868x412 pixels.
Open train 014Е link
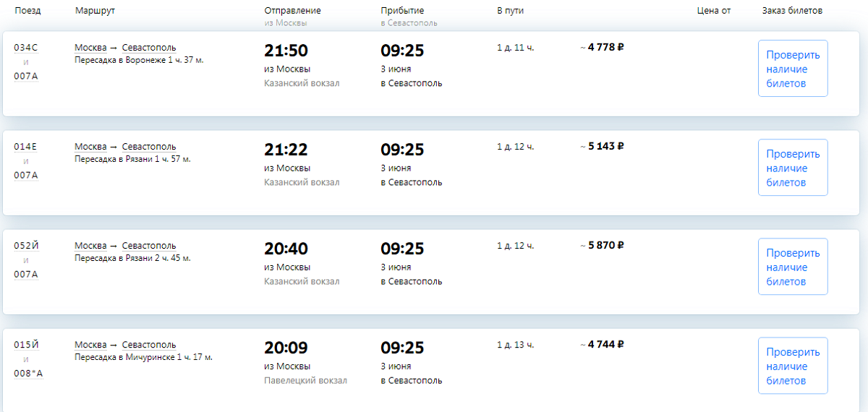pos(25,147)
